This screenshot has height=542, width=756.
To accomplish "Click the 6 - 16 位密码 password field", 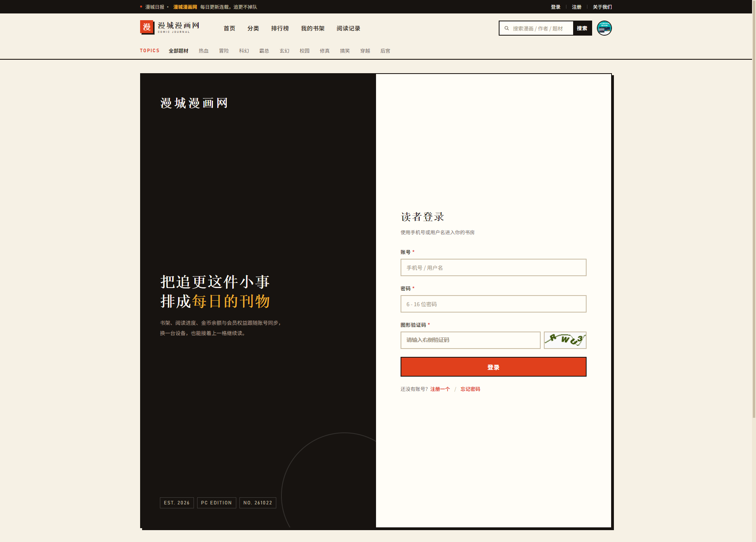I will point(493,304).
